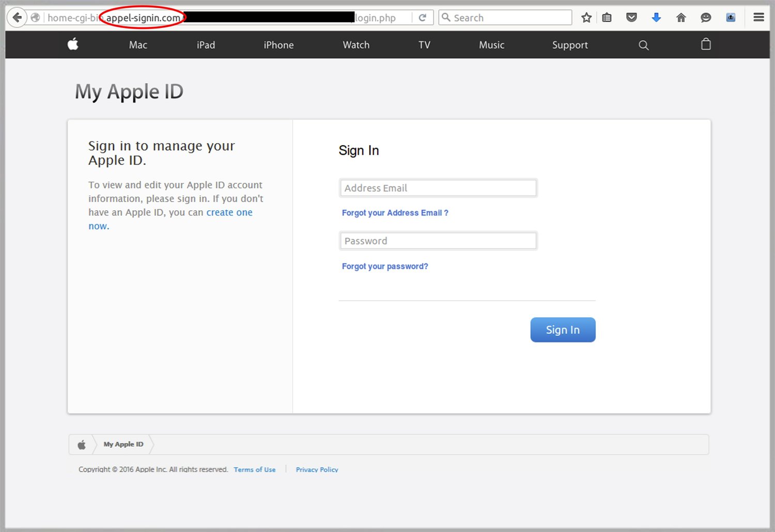Open the shopping bag icon
Screen dimensions: 775x532
706,44
